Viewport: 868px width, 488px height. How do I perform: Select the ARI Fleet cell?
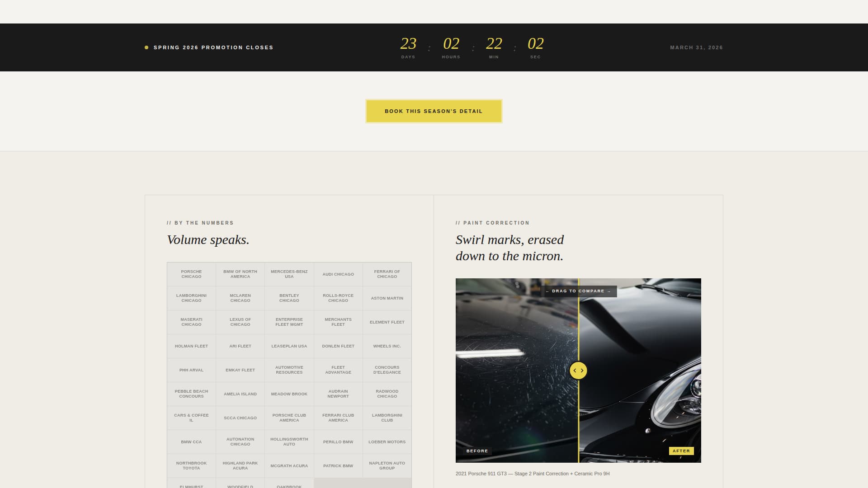(240, 346)
